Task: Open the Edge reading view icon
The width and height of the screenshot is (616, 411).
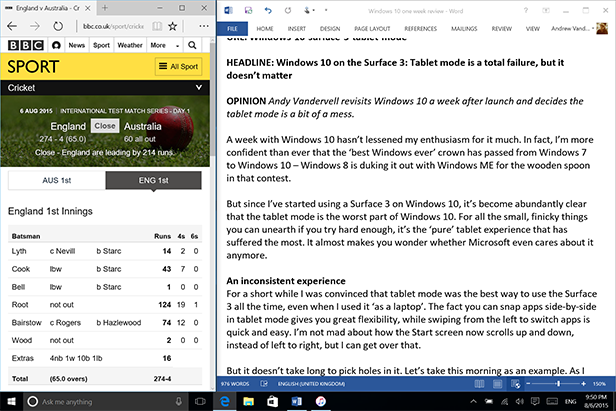Action: (x=157, y=26)
